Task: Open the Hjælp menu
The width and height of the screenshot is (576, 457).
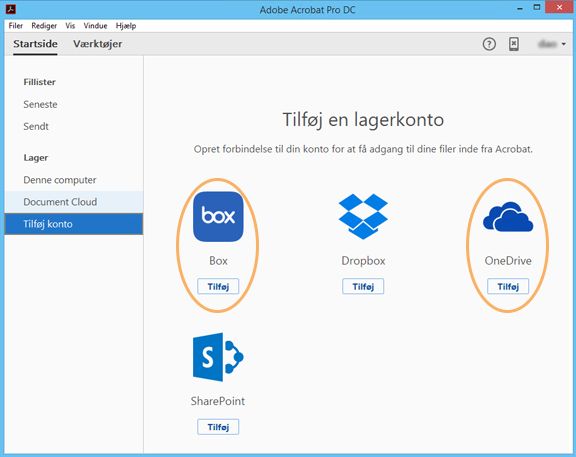Action: [x=126, y=26]
